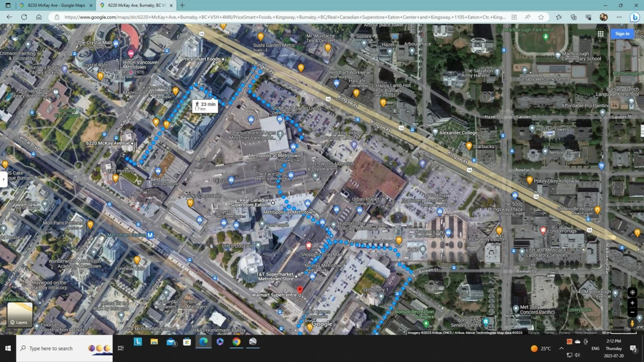Open the Microsoft Store from taskbar
The image size is (644, 362).
point(187,342)
